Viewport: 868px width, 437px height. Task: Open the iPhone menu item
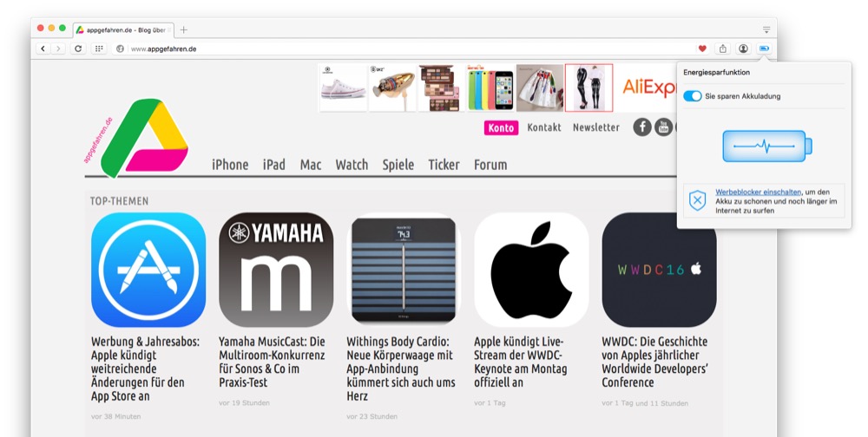click(230, 165)
